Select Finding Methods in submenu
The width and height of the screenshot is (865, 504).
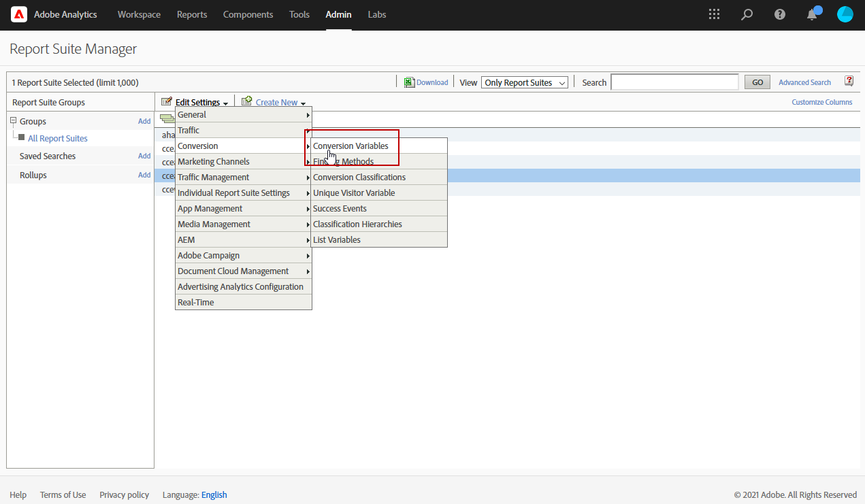click(379, 162)
